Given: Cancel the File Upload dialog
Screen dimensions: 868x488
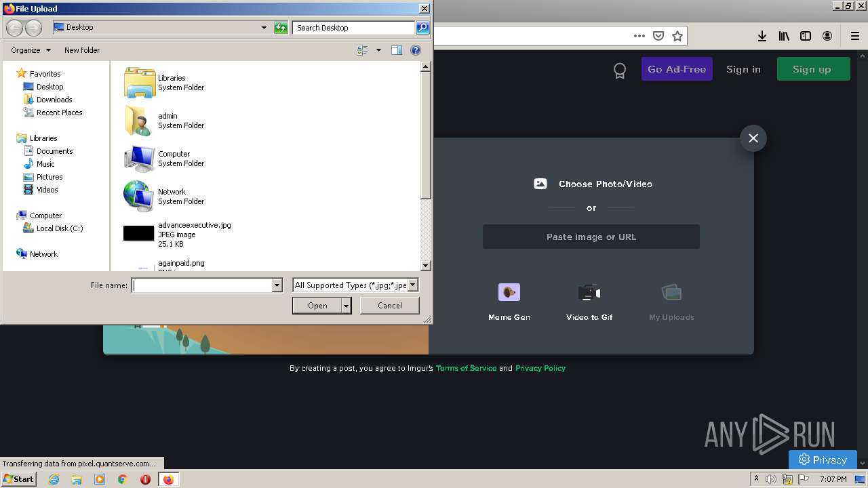Looking at the screenshot, I should pos(390,306).
